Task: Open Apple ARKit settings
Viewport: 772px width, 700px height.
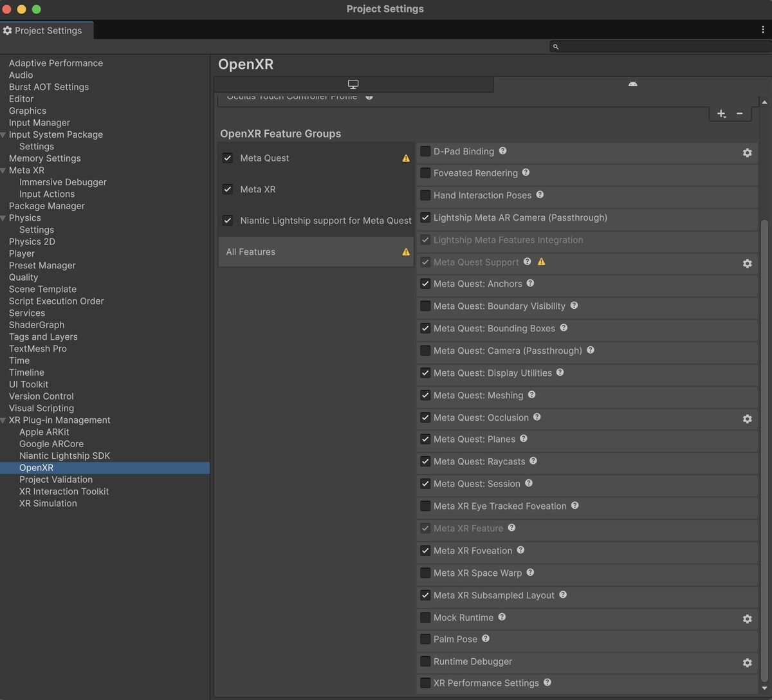Action: [44, 432]
